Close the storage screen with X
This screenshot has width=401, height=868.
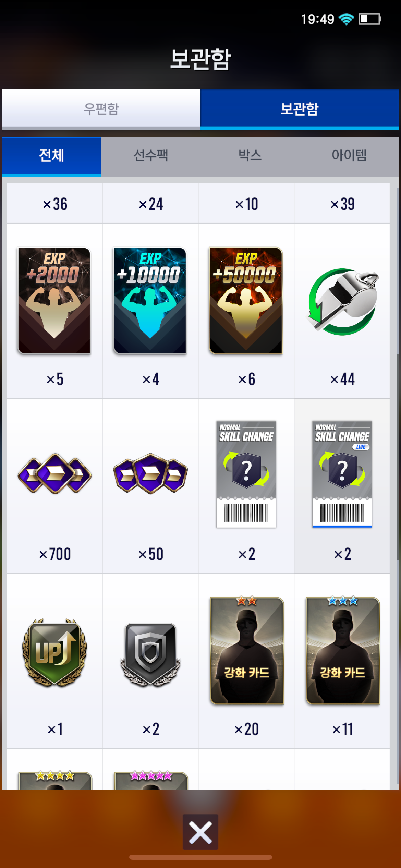point(200,832)
